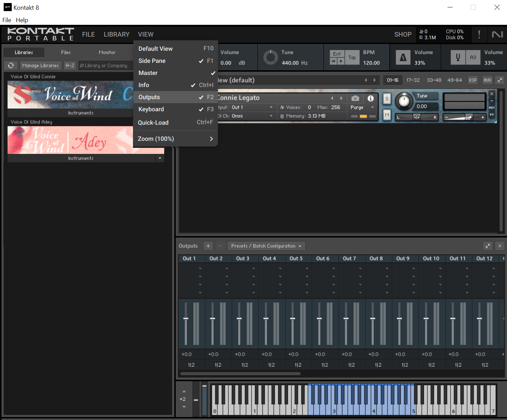The width and height of the screenshot is (507, 420).
Task: Click the refresh libraries icon
Action: pos(11,66)
